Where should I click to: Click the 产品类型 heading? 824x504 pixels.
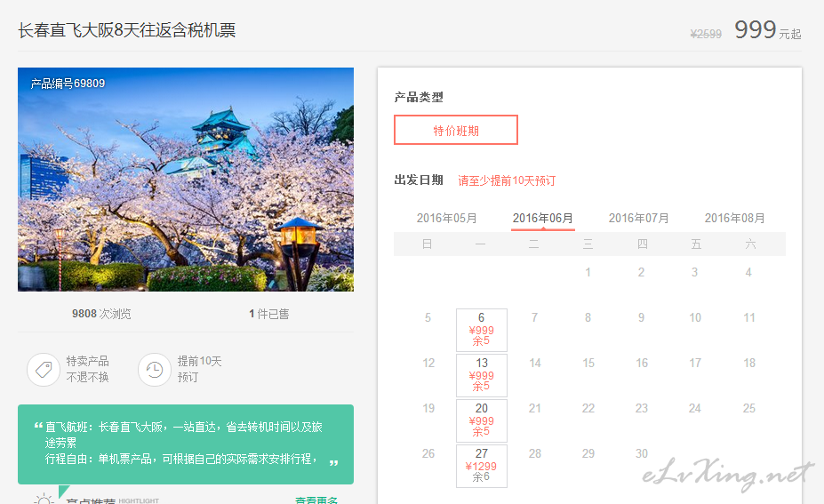[419, 97]
